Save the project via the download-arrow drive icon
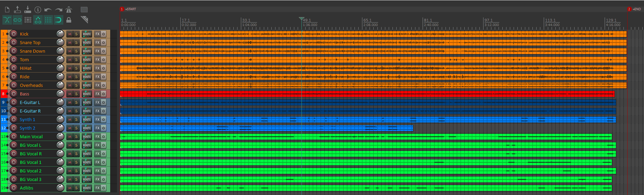This screenshot has width=644, height=195. point(28,10)
